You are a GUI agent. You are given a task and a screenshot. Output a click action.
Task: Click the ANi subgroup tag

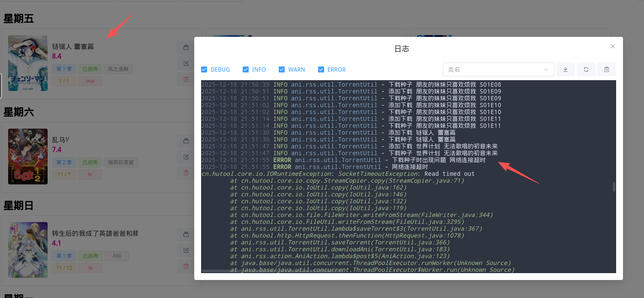click(x=117, y=256)
